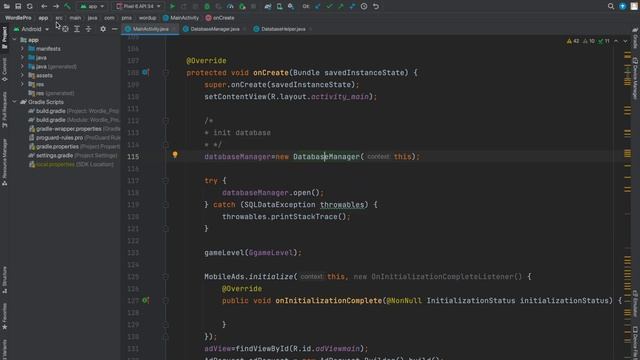Click Collapse All icon in Project panel
640x360 pixels.
88,29
